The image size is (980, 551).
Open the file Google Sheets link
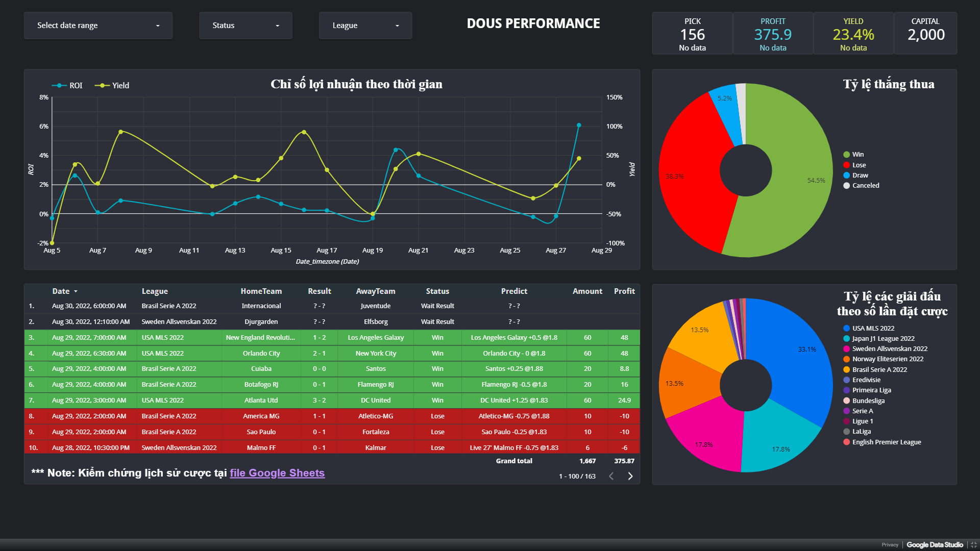(277, 473)
